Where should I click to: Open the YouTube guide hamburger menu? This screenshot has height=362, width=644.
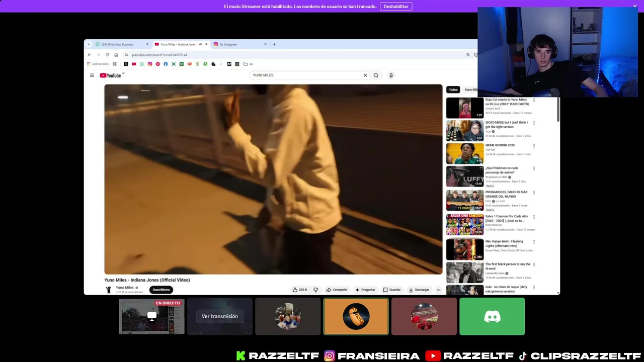[92, 75]
